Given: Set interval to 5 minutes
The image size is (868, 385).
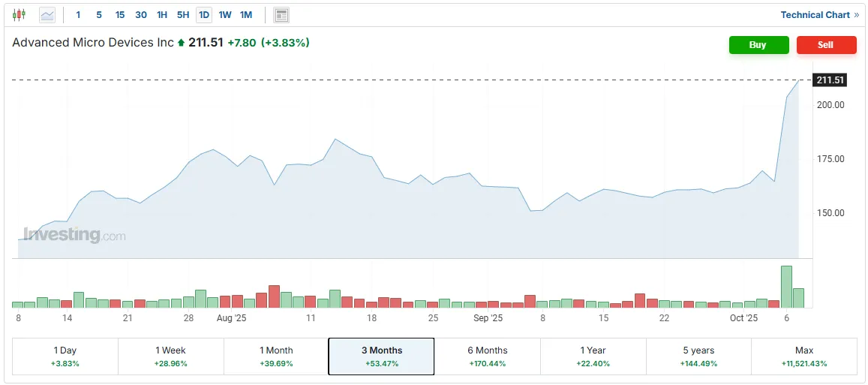Looking at the screenshot, I should [x=99, y=15].
